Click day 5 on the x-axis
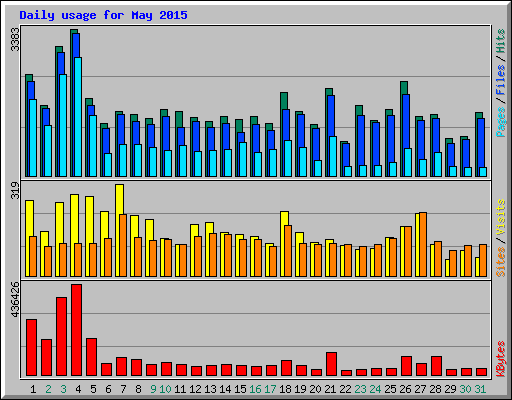 [93, 389]
